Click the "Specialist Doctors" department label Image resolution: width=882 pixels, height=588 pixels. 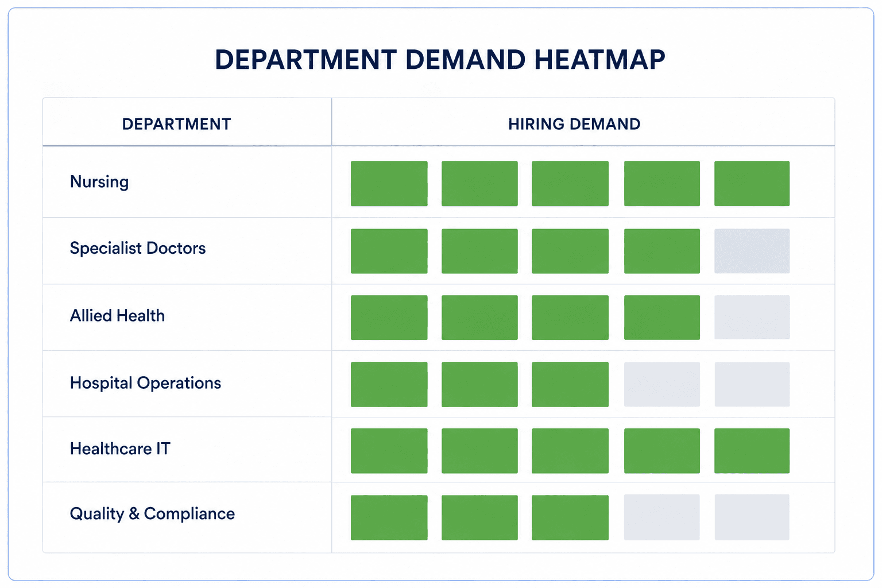click(138, 248)
